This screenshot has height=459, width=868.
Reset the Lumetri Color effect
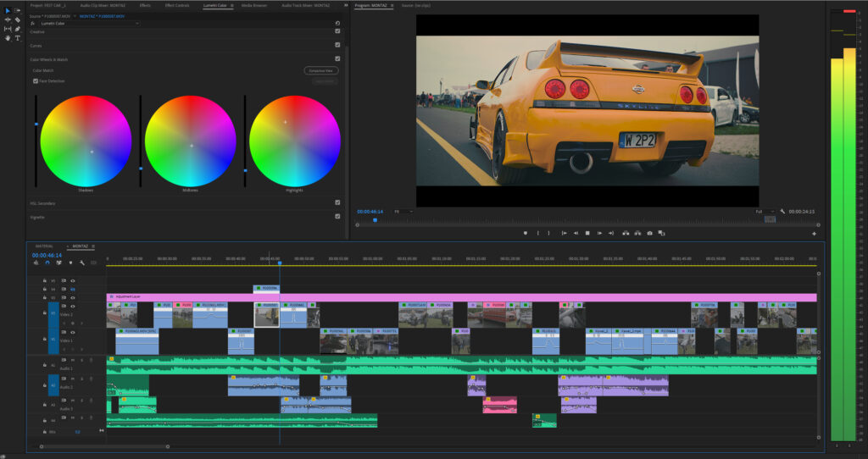(337, 23)
